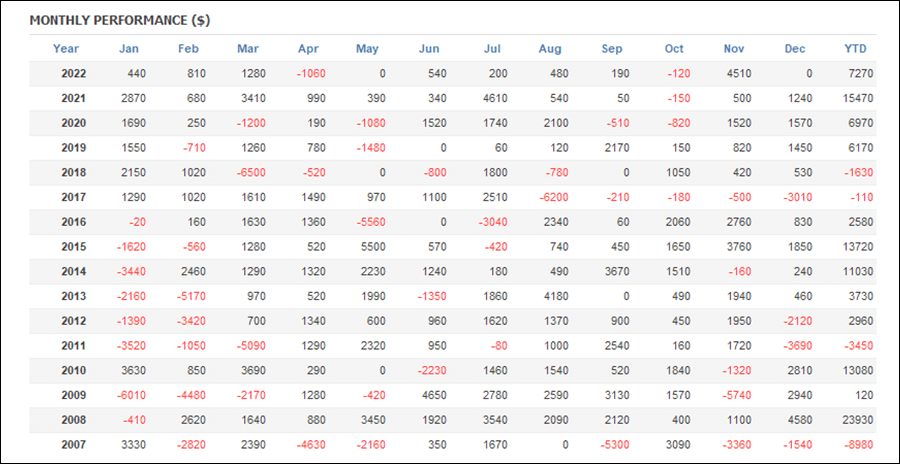Viewport: 900px width, 464px height.
Task: Click the 2009 June value 4650
Action: (x=435, y=396)
